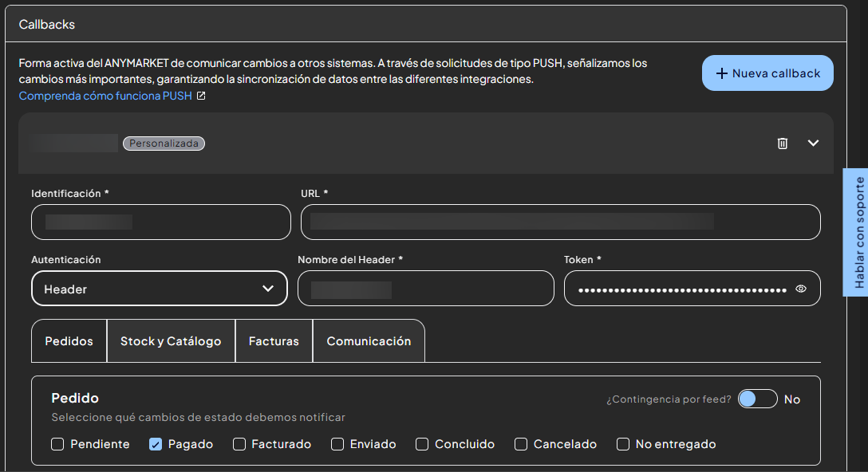Open Hablar con soporte side tab
The width and height of the screenshot is (868, 472).
pyautogui.click(x=856, y=232)
